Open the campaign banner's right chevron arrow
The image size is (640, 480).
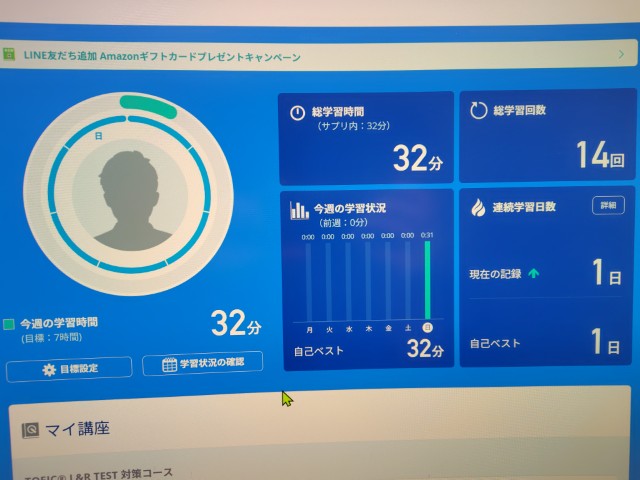point(620,53)
